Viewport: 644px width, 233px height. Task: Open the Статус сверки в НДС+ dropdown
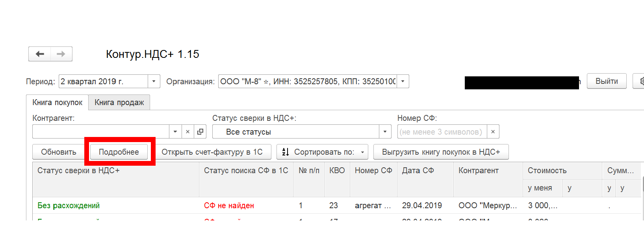click(385, 131)
